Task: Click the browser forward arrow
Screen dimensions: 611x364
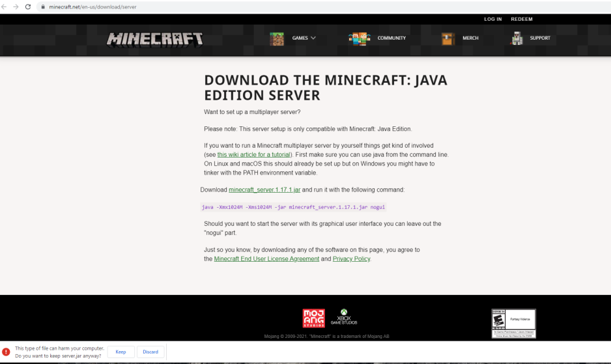Action: pyautogui.click(x=16, y=7)
